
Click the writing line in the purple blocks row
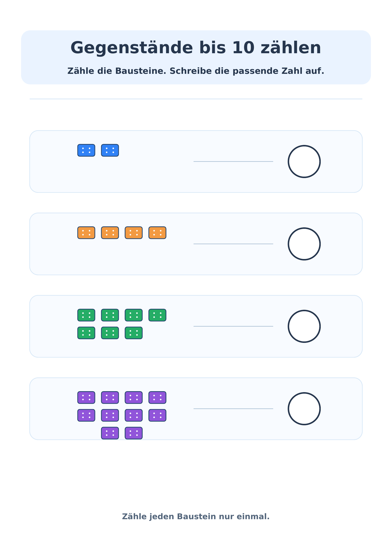233,409
